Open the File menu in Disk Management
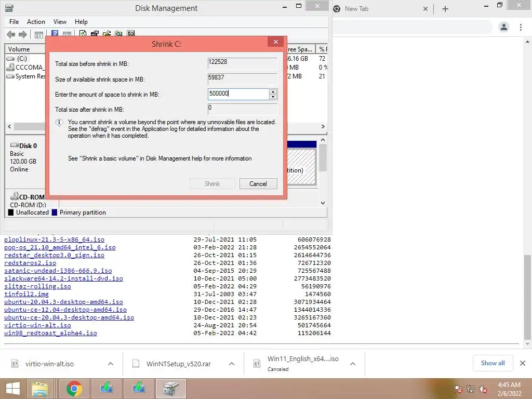This screenshot has width=532, height=399. pos(14,22)
